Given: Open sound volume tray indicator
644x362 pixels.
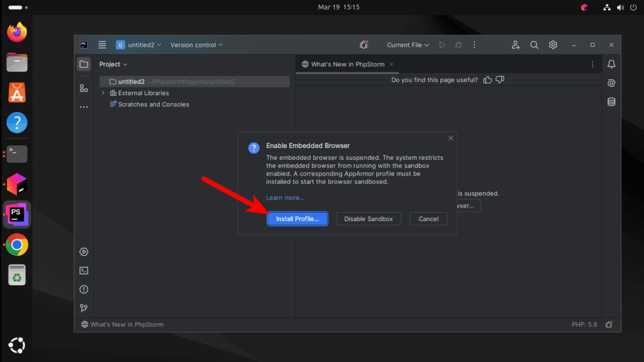Looking at the screenshot, I should tap(620, 8).
